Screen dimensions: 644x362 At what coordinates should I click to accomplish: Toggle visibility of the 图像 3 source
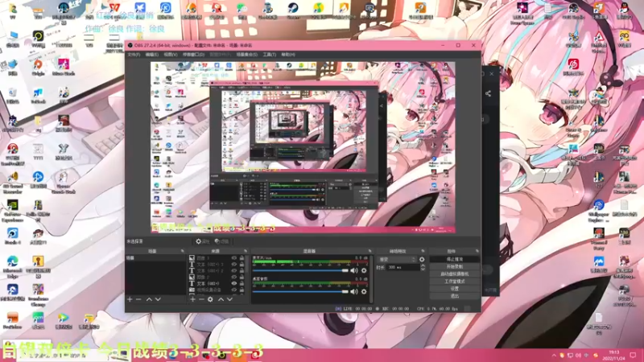(234, 258)
